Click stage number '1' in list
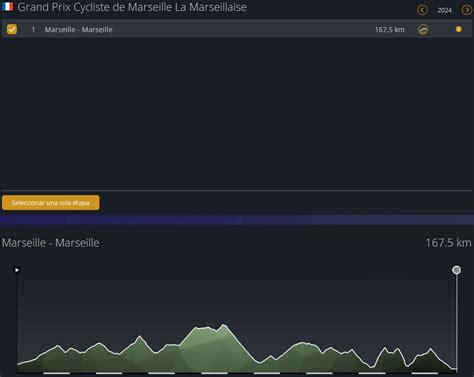The image size is (474, 377). pyautogui.click(x=33, y=30)
